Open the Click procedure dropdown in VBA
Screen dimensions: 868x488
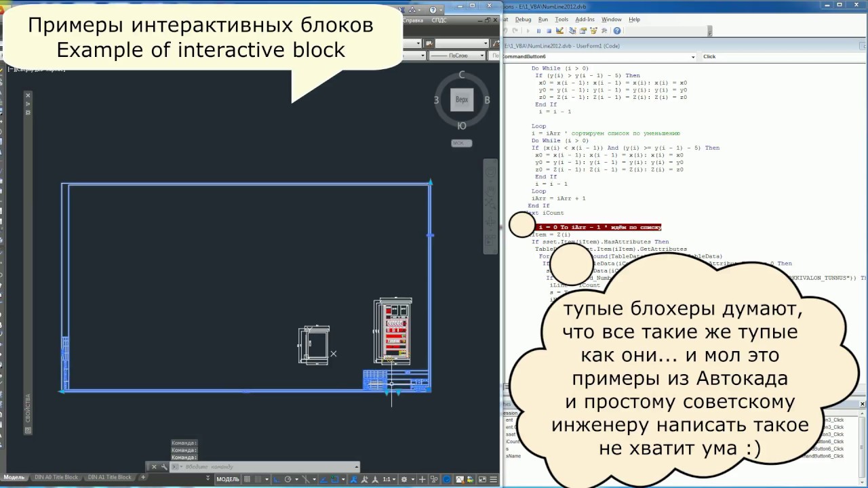(784, 57)
